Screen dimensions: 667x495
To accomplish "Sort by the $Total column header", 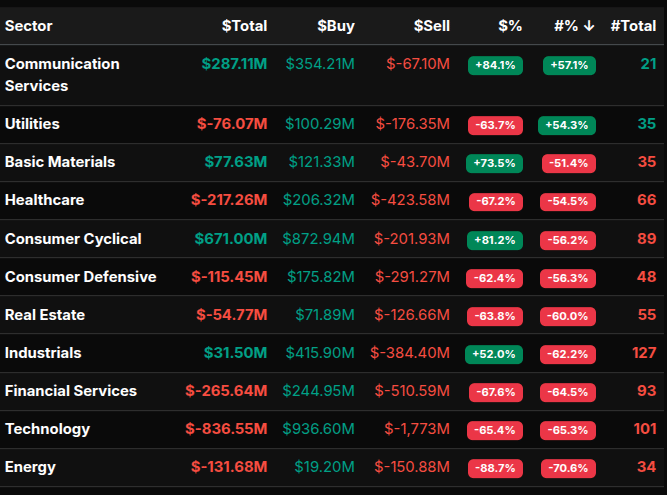I will [244, 26].
